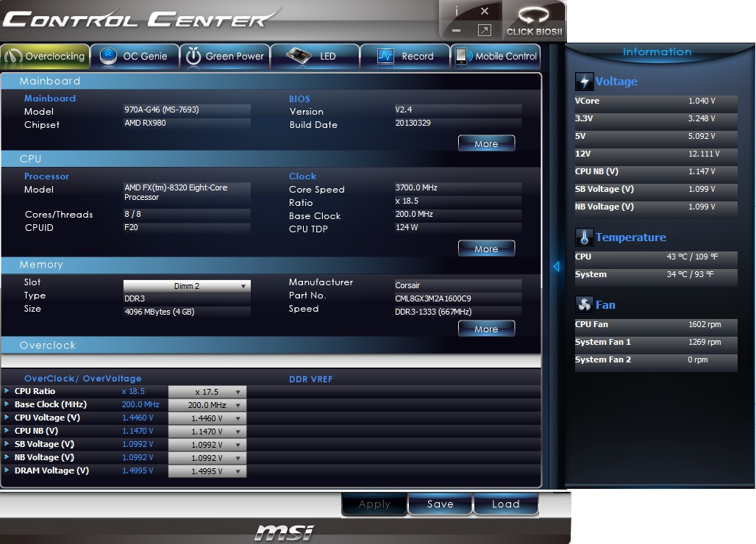Image resolution: width=756 pixels, height=544 pixels.
Task: Open the DRAM Voltage 1.4995 V dropdown
Action: (207, 471)
